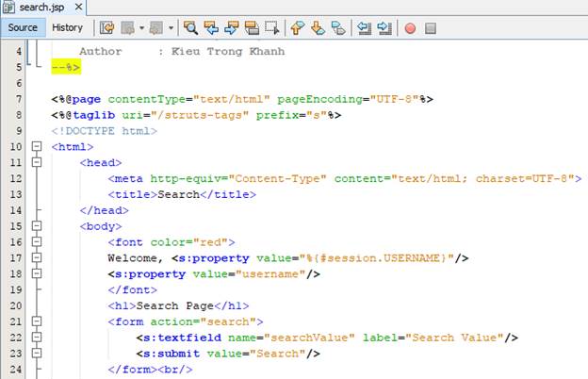Collapse s:textfield fold on line 22
Image resolution: width=588 pixels, height=379 pixels.
click(x=37, y=337)
